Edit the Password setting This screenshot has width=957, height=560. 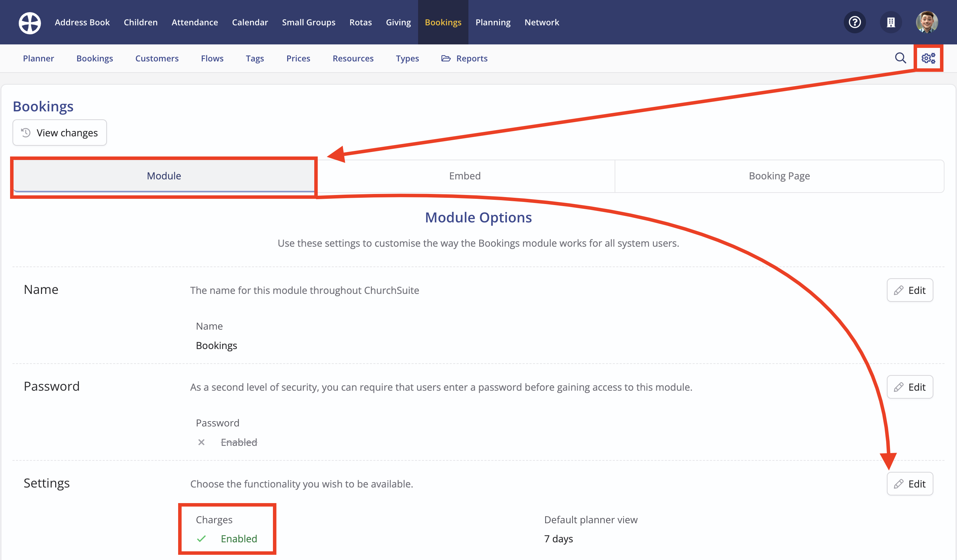[909, 387]
